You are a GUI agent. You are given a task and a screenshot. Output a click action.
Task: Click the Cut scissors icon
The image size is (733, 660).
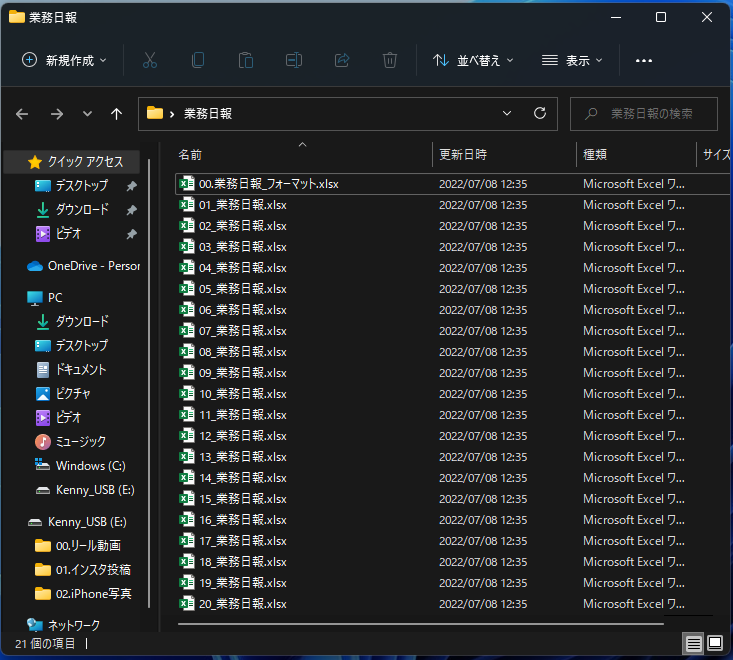coord(150,60)
